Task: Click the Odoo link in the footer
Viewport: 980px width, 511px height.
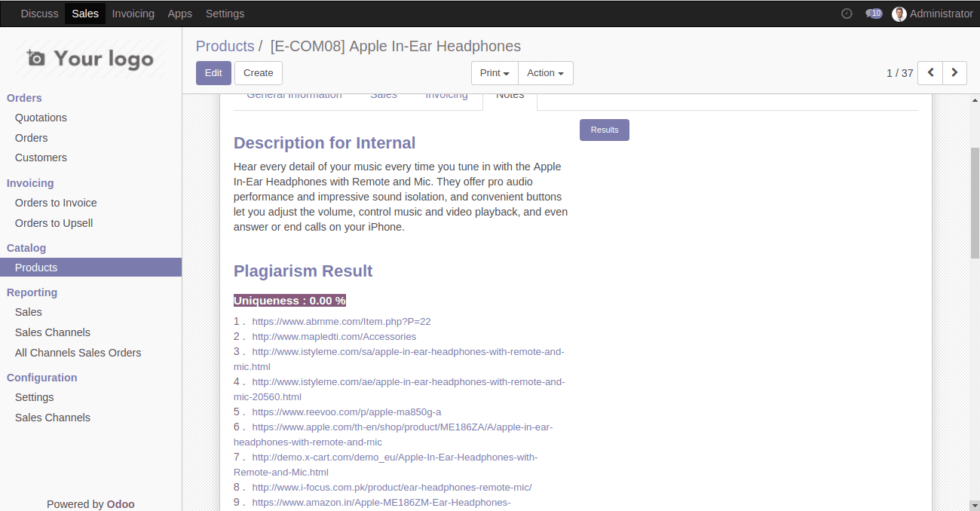Action: (x=121, y=504)
